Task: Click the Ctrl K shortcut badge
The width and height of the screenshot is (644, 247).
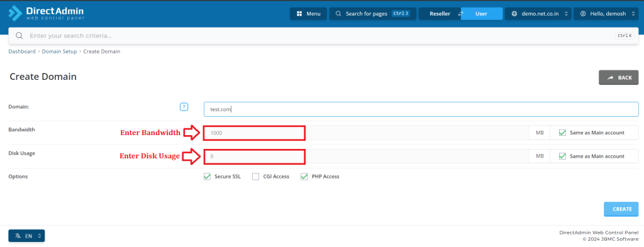Action: coord(625,36)
